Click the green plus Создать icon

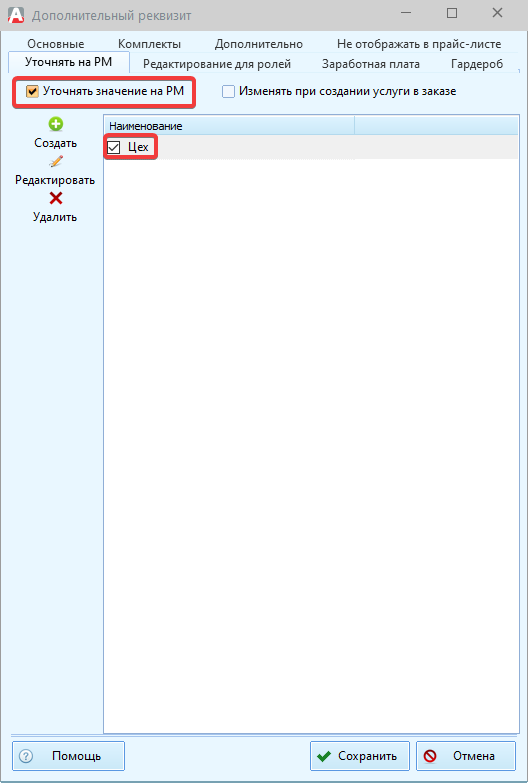(56, 124)
